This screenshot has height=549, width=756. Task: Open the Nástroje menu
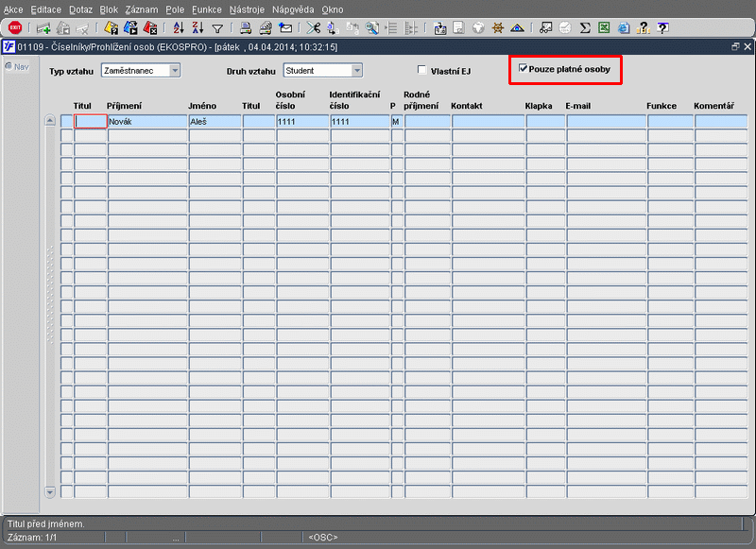[247, 9]
